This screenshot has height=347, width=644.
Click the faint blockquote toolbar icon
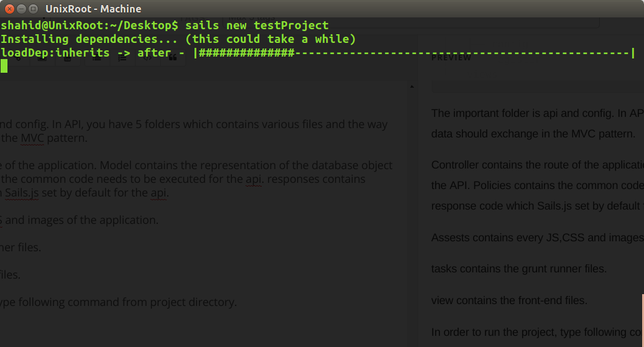172,59
